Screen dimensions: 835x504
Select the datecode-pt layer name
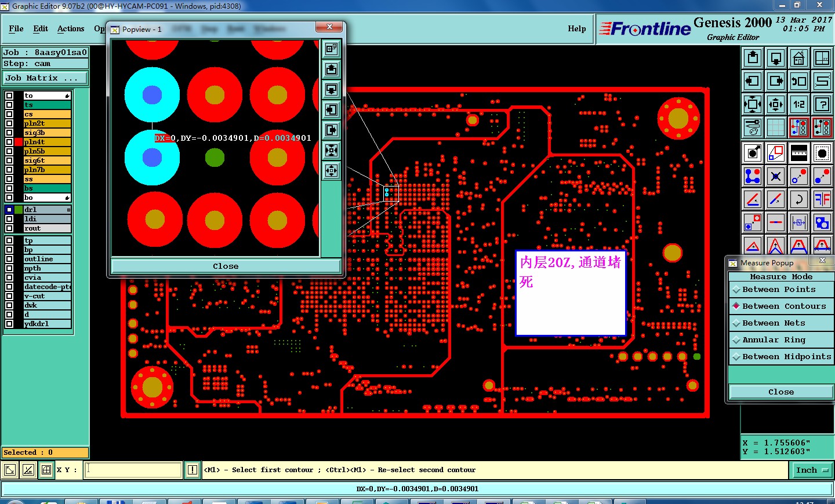pyautogui.click(x=48, y=287)
